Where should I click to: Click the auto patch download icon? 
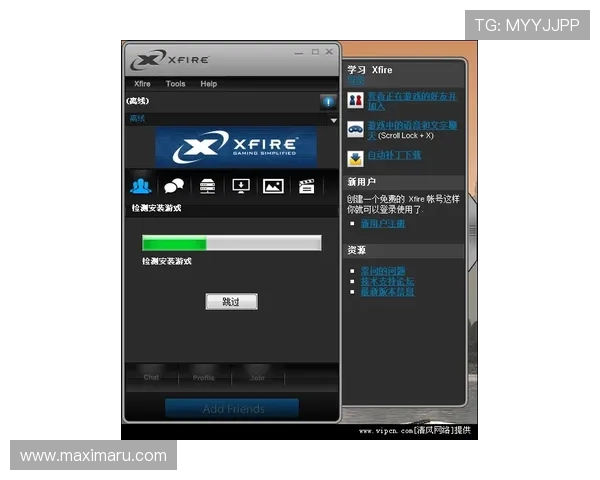[x=355, y=158]
